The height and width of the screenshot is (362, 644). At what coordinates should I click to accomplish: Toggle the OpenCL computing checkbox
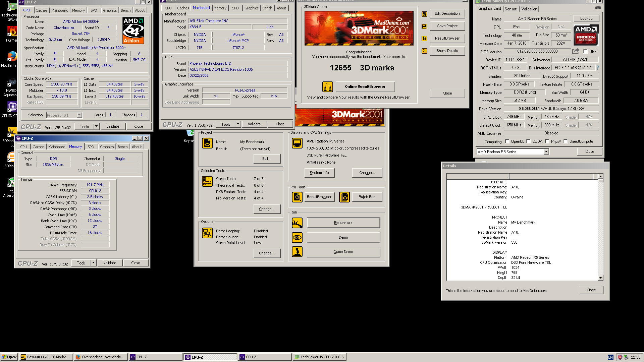[507, 141]
